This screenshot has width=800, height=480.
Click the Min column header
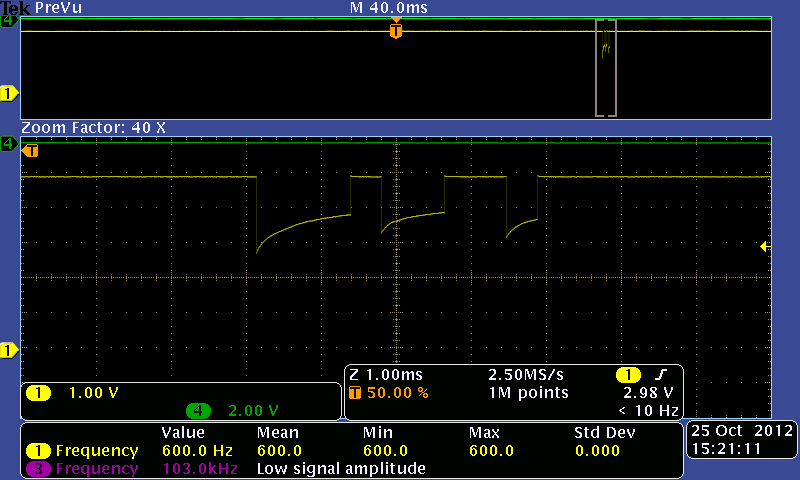click(x=378, y=433)
